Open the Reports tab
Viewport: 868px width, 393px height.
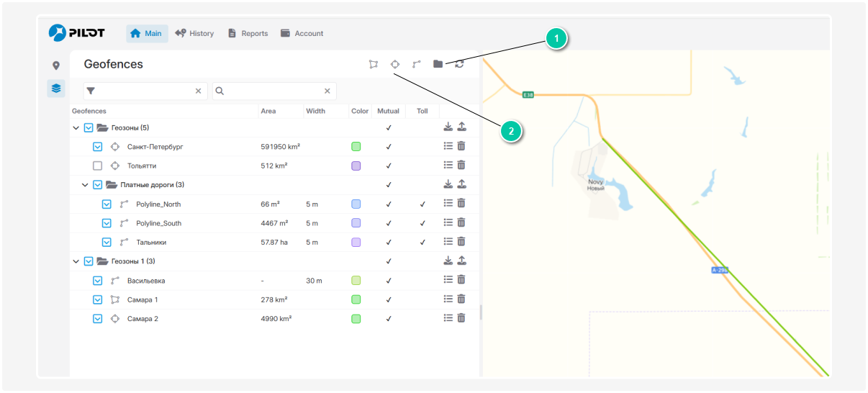click(248, 33)
